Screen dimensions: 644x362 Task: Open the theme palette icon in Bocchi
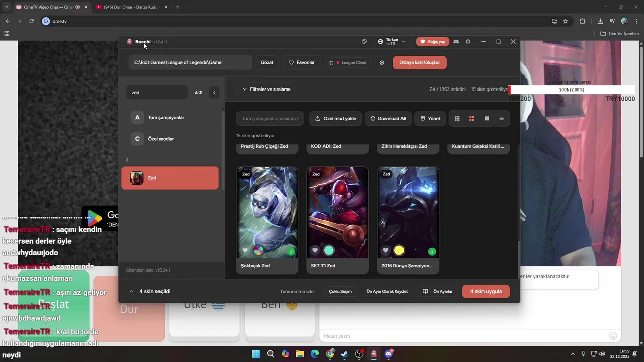point(364,42)
